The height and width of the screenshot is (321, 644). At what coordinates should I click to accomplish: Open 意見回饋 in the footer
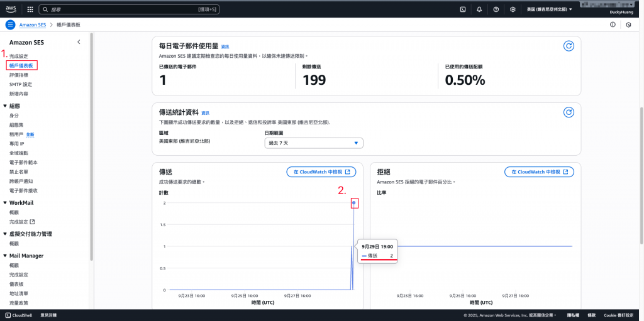pos(48,315)
